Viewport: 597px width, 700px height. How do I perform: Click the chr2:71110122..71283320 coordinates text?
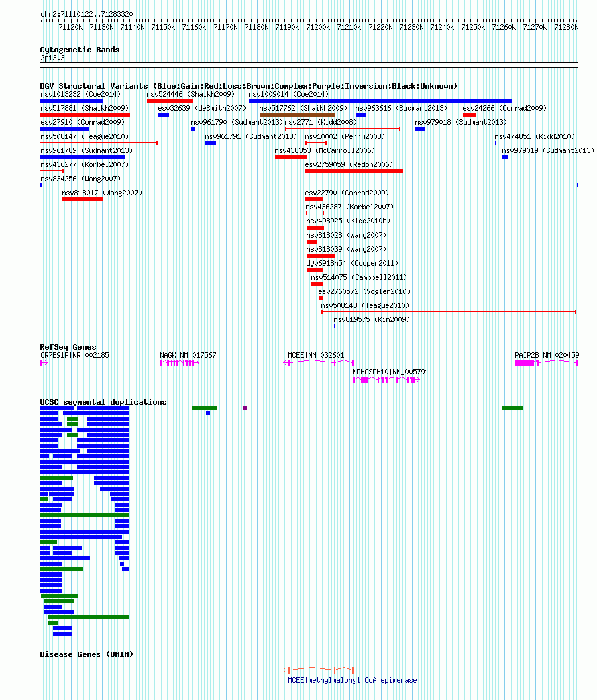click(x=87, y=14)
